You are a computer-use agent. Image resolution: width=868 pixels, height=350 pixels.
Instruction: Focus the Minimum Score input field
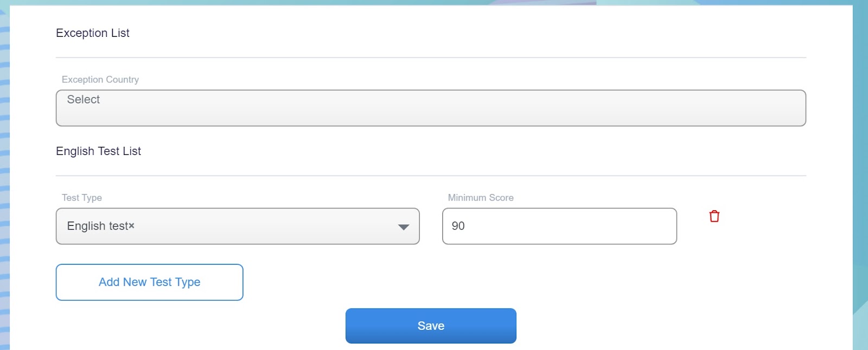pos(559,226)
